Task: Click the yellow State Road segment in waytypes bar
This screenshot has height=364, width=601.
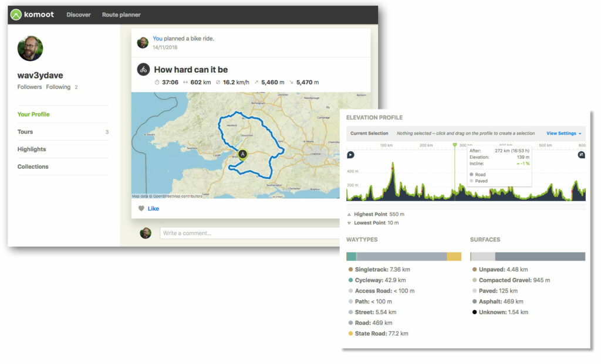Action: (x=454, y=256)
